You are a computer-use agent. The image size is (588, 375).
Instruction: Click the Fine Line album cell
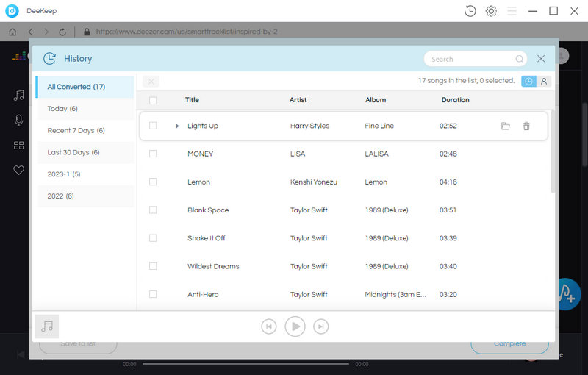coord(379,126)
